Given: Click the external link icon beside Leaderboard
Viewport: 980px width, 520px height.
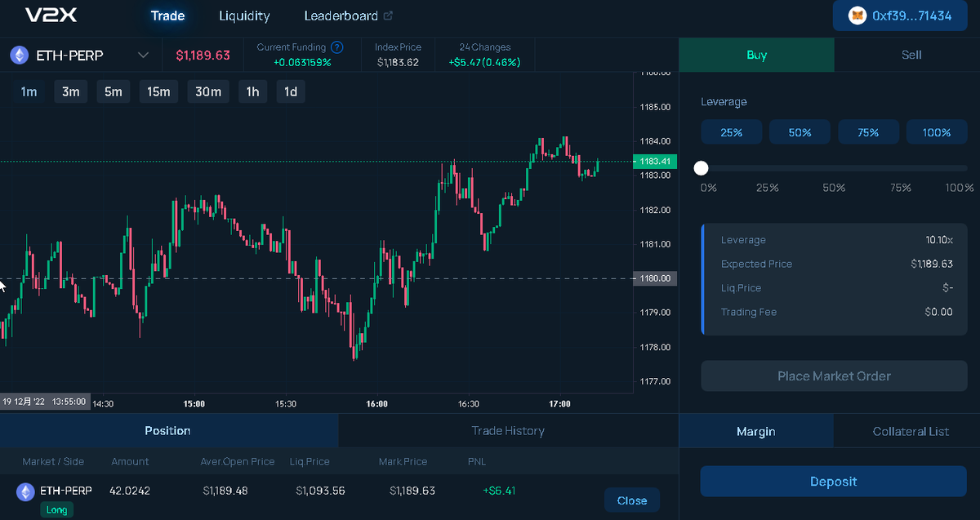Looking at the screenshot, I should (x=388, y=16).
